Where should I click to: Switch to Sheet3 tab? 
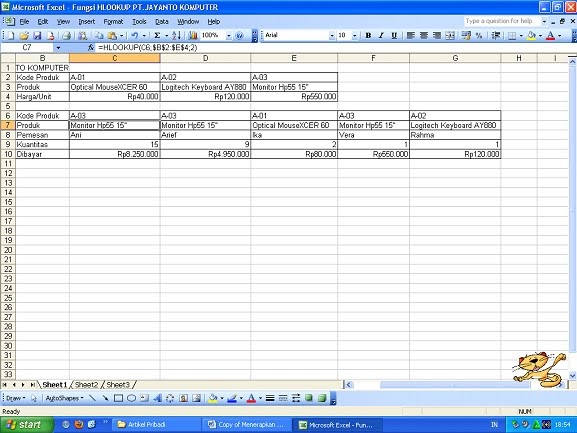click(x=118, y=385)
